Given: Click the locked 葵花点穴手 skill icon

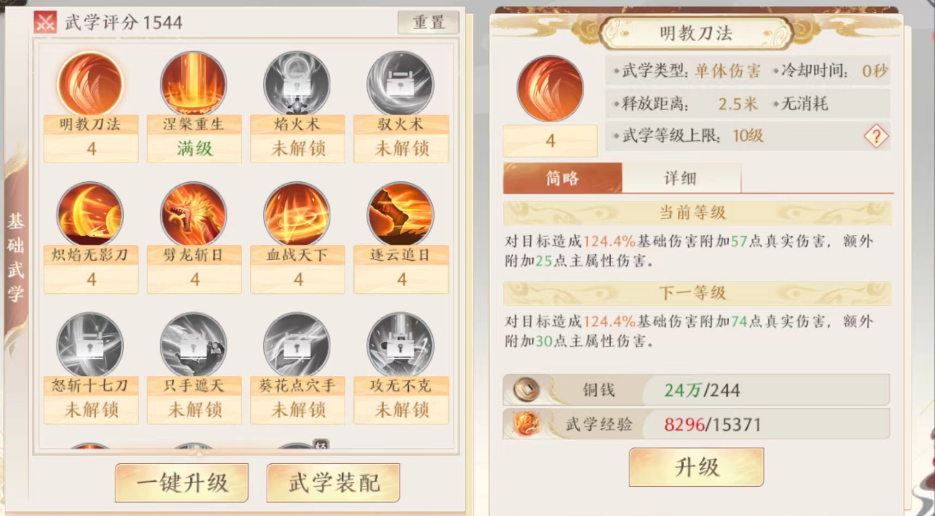Looking at the screenshot, I should click(x=297, y=345).
